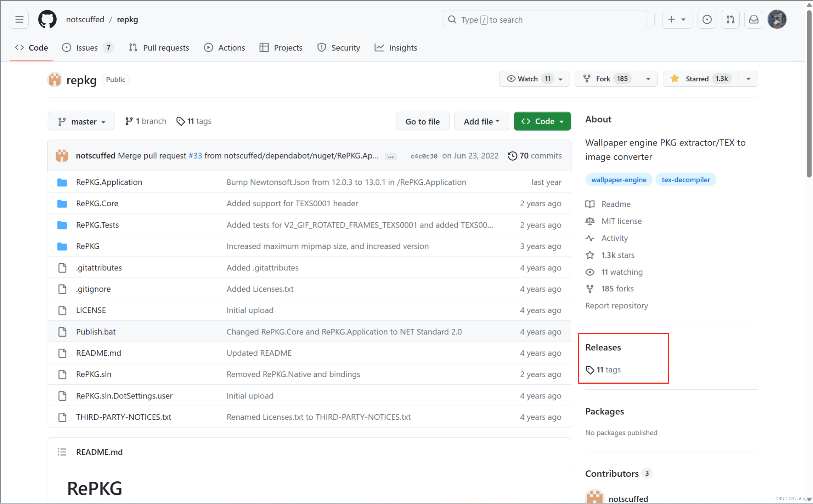Open the issues icon in header
The image size is (813, 504).
tap(707, 19)
